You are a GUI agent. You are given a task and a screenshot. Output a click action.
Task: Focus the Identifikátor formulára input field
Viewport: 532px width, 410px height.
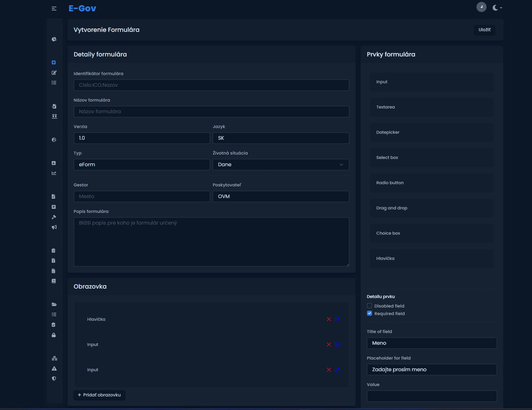point(211,85)
